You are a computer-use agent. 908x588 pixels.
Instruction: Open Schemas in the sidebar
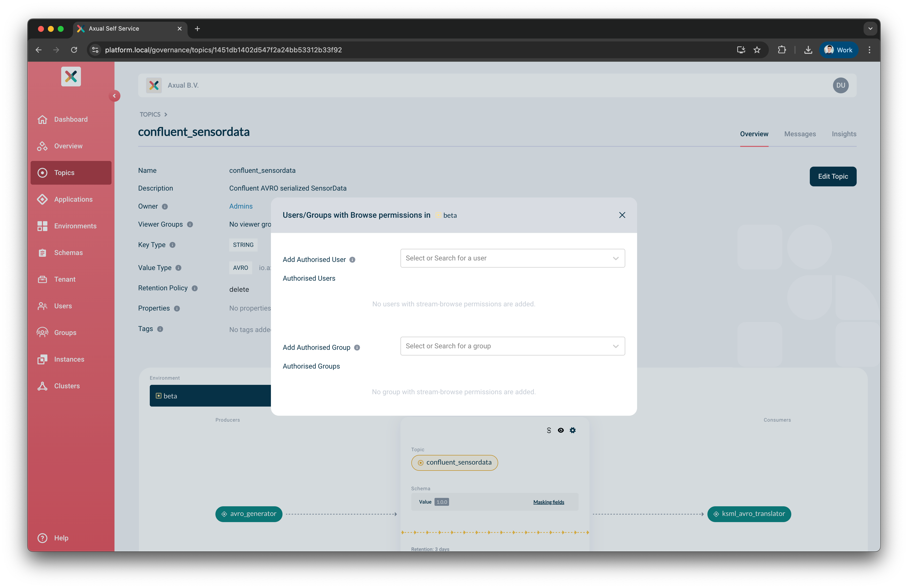68,253
